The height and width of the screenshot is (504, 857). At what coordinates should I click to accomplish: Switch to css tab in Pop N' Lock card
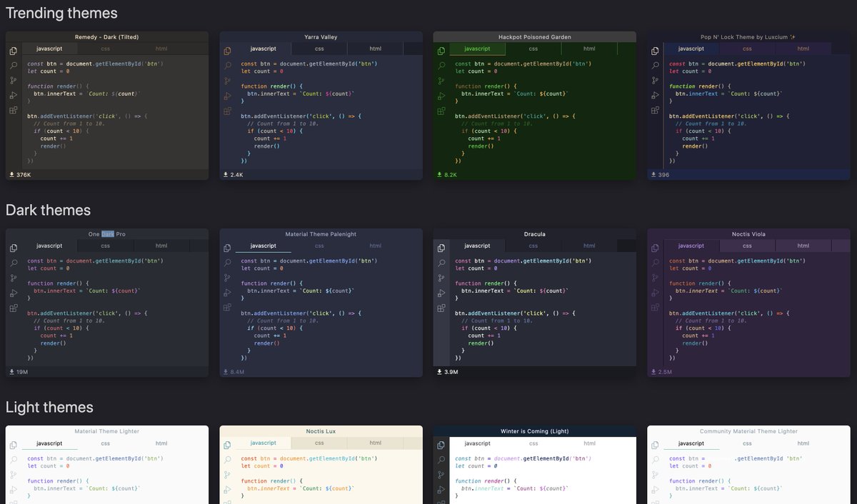point(747,49)
